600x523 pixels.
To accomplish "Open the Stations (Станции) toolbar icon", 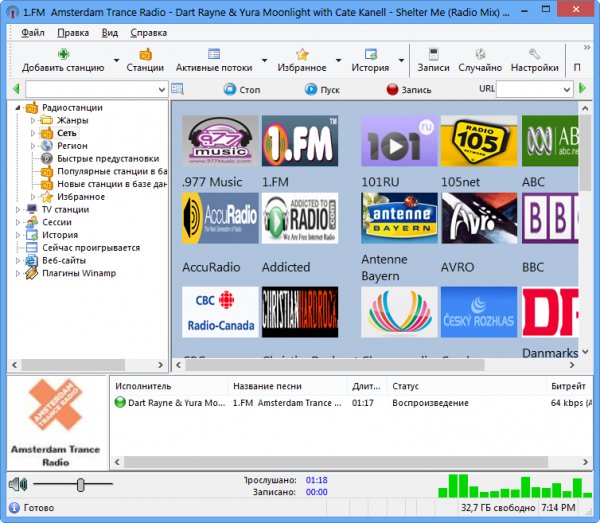I will point(145,54).
